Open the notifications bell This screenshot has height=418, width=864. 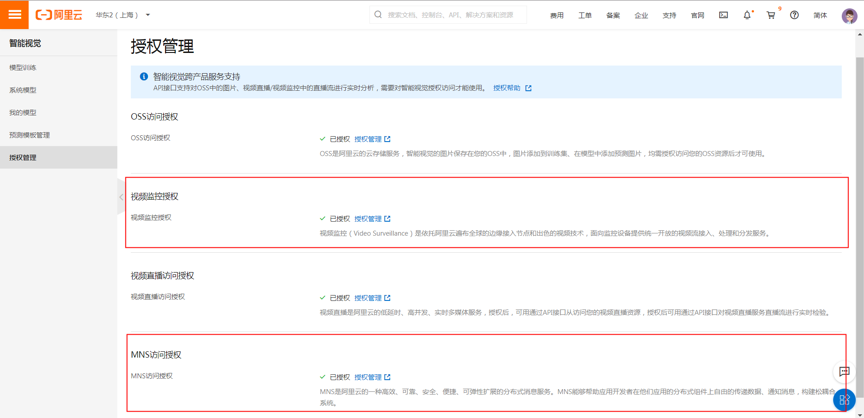click(x=747, y=15)
